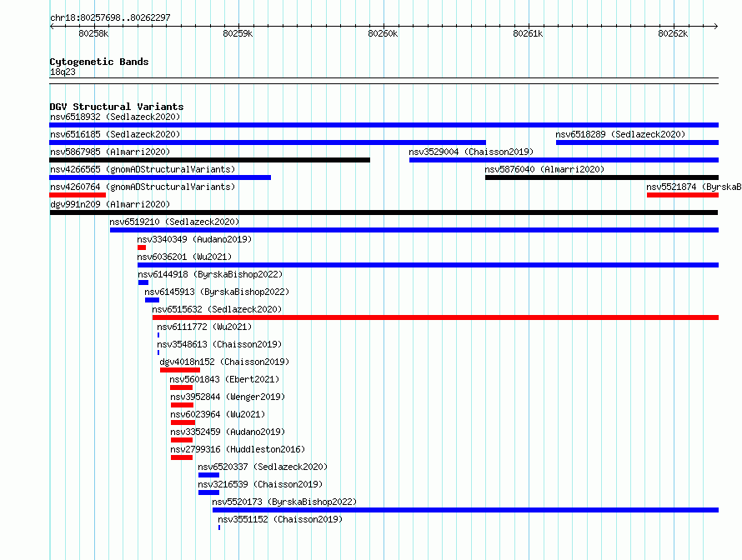742x560 pixels.
Task: Select nsv4266565 (gnomADStructuralVariants) label
Action: coord(143,169)
